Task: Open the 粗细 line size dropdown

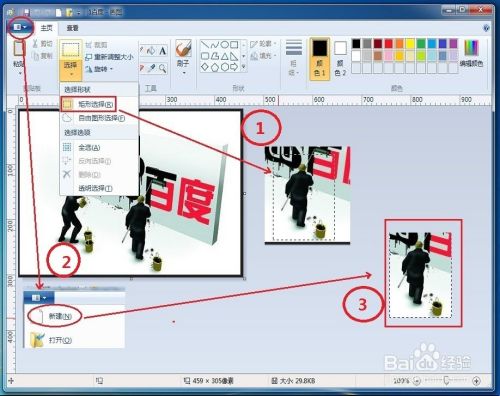Action: (294, 57)
